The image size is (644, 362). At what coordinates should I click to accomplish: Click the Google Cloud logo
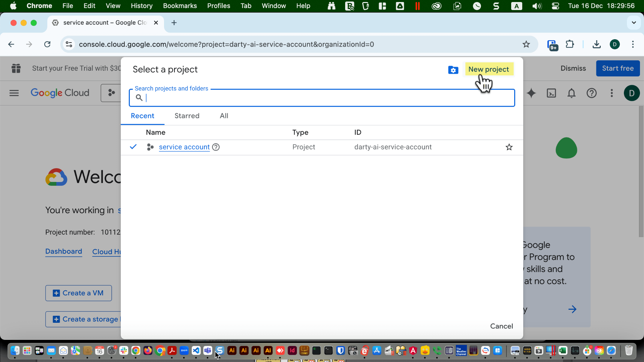60,93
